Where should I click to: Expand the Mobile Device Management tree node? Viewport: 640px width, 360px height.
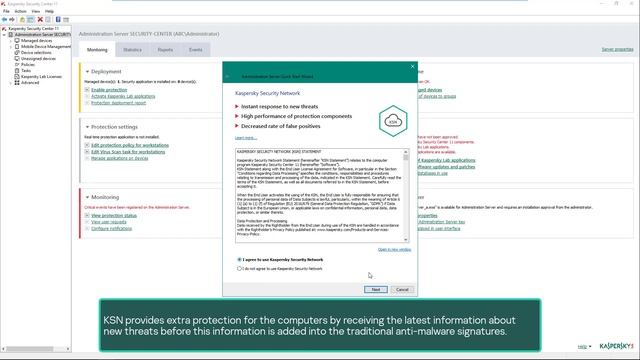click(x=11, y=47)
